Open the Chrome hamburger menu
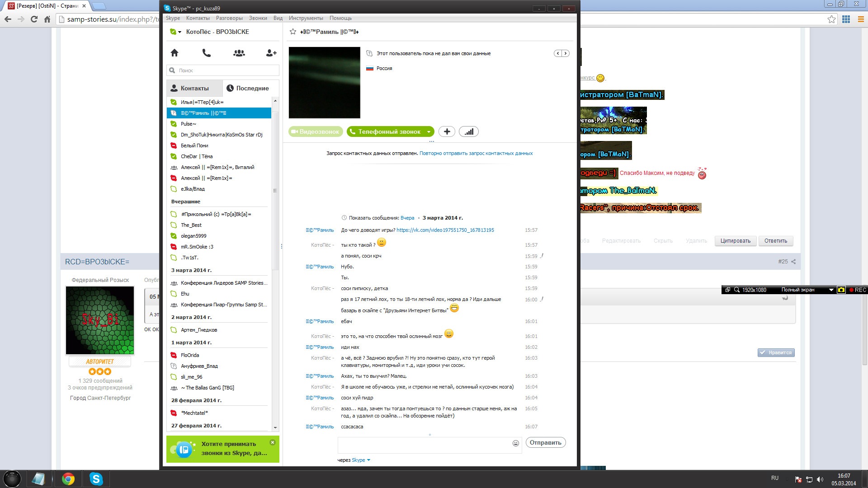Image resolution: width=868 pixels, height=488 pixels. coord(861,19)
